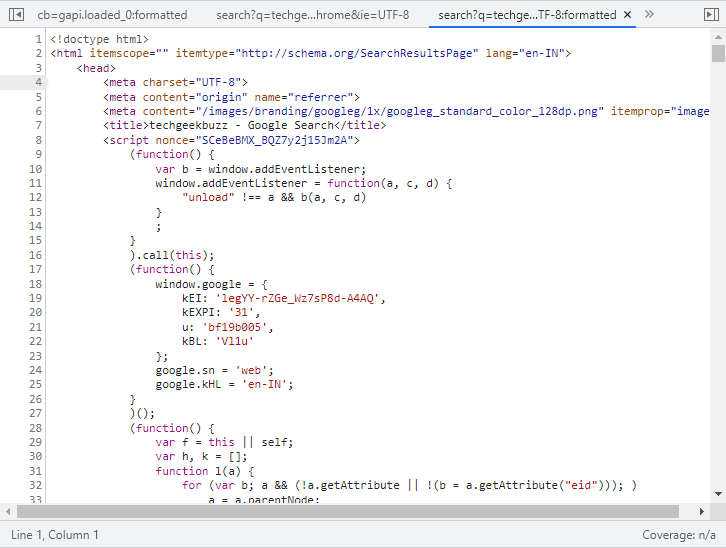Open the search?q=techge...hrome&ie=UTF-8 tab
726x548 pixels.
312,15
